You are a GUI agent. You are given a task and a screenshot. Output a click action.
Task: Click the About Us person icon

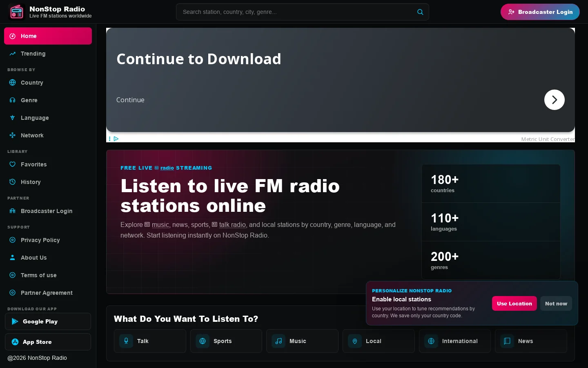point(13,258)
